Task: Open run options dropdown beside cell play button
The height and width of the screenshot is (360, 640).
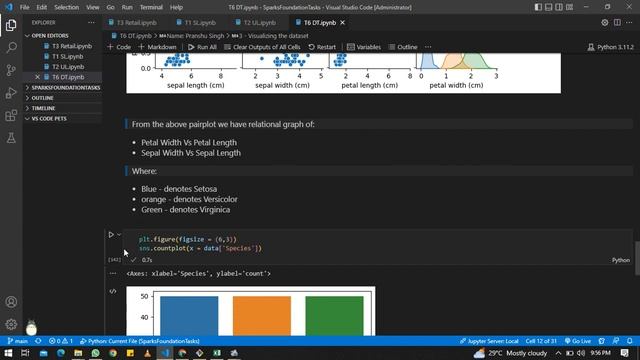Action: [x=119, y=235]
